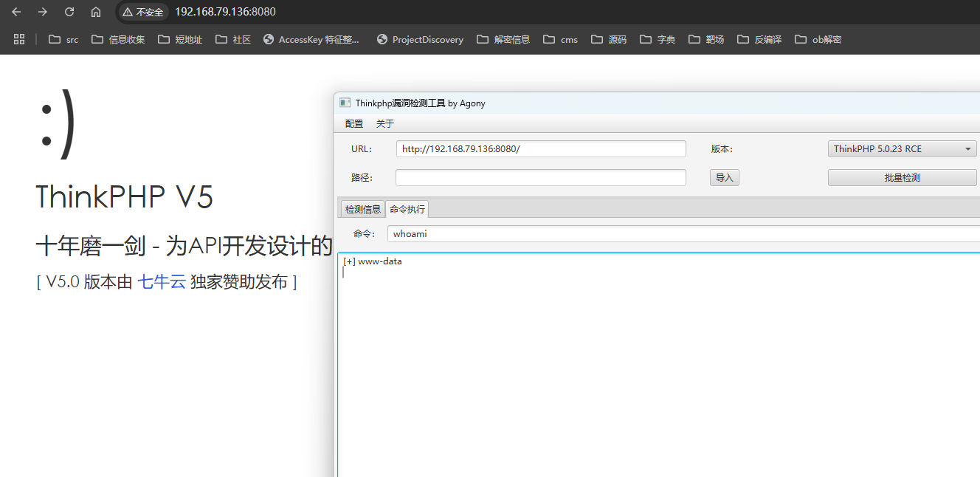Viewport: 980px width, 477px height.
Task: Click the 命令 field containing whoami
Action: coord(684,233)
